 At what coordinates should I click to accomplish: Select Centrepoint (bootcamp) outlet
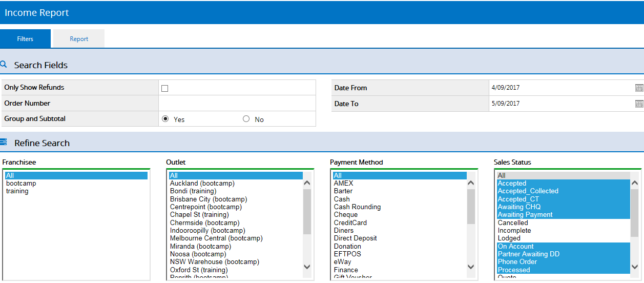point(236,207)
